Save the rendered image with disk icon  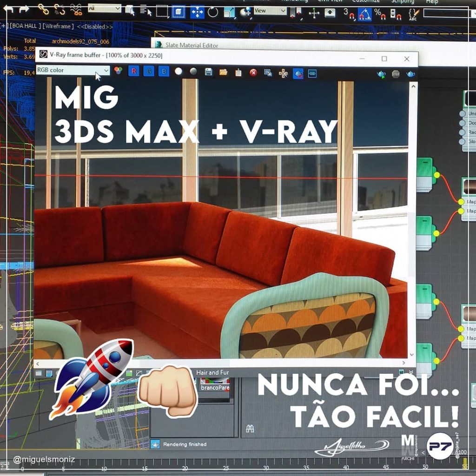pyautogui.click(x=208, y=72)
